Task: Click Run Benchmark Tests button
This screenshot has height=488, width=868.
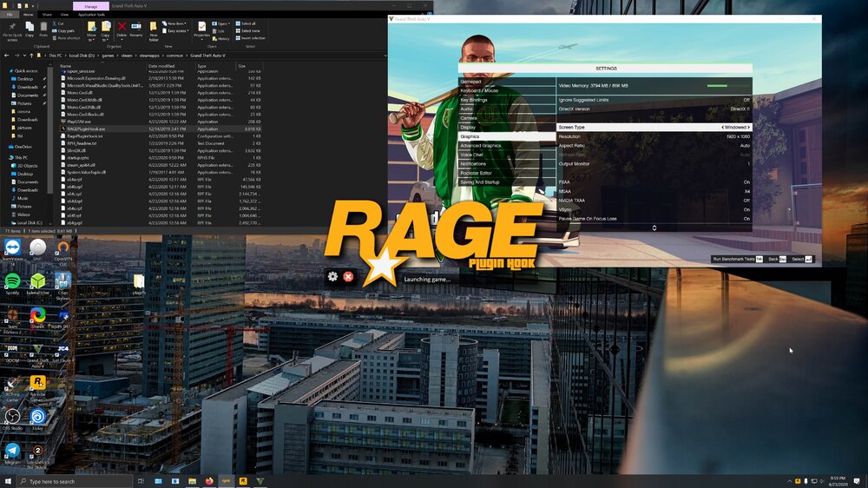Action: point(737,260)
